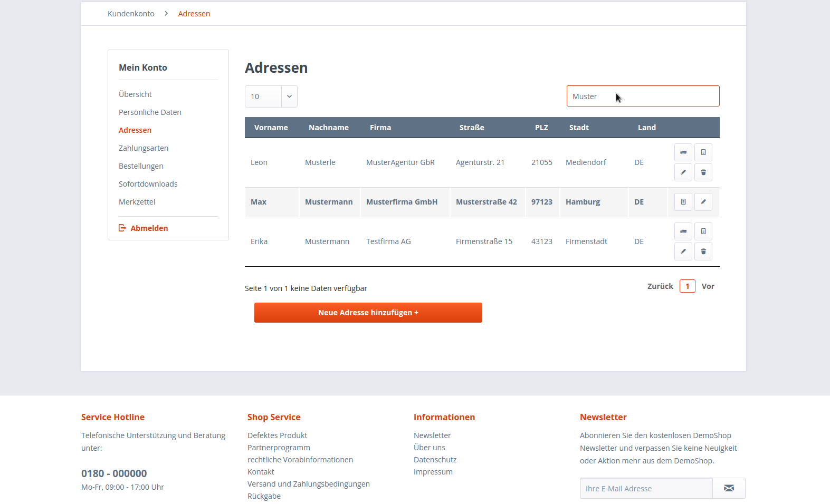Sort table by Land column header

[647, 128]
